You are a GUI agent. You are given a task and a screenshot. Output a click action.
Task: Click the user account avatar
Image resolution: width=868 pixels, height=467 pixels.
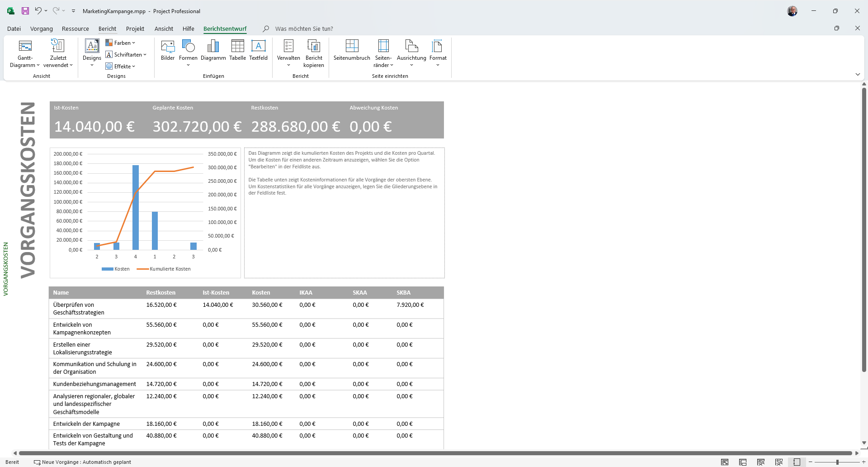[x=792, y=11]
